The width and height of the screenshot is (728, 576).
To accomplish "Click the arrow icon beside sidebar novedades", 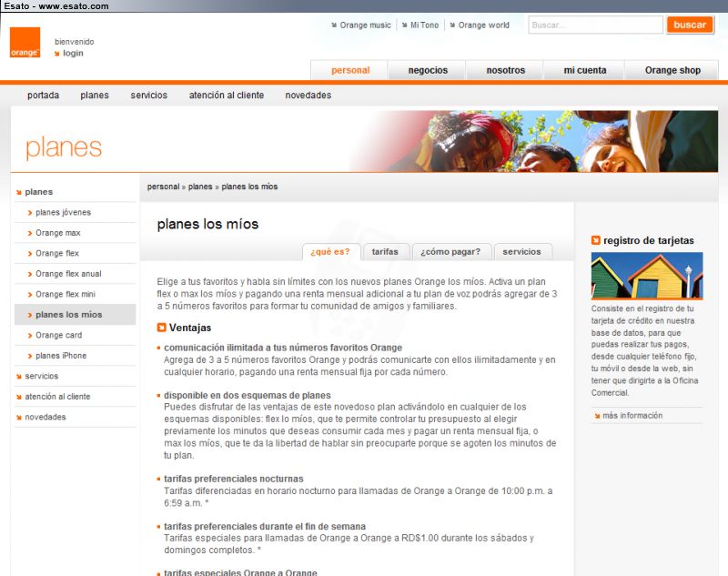I will [19, 418].
